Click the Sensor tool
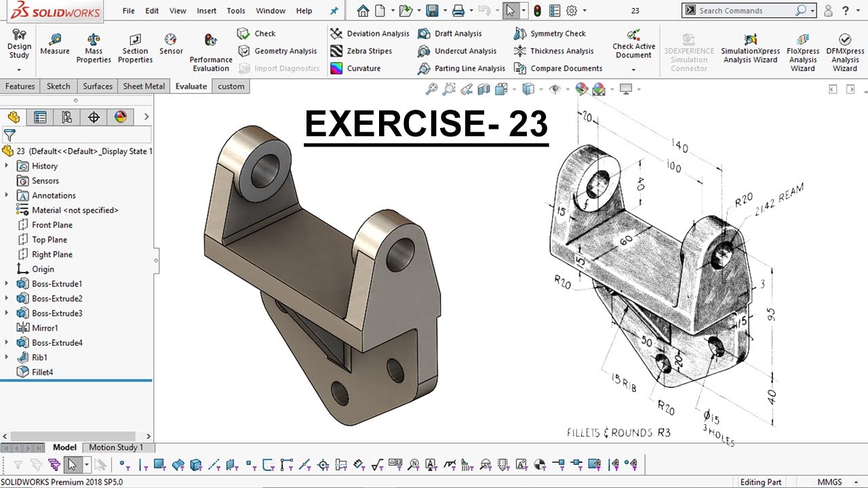The height and width of the screenshot is (488, 868). (x=171, y=45)
